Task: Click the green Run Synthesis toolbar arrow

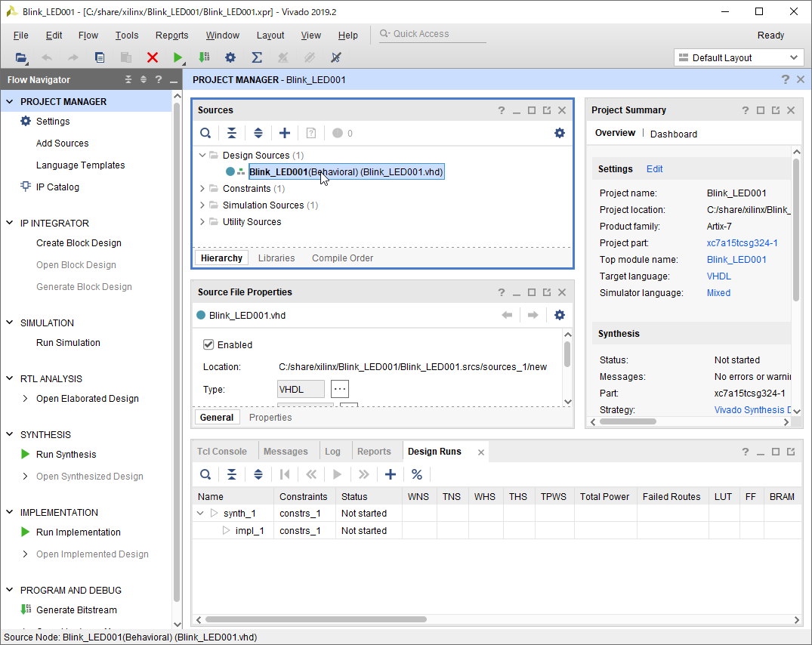Action: coord(178,57)
